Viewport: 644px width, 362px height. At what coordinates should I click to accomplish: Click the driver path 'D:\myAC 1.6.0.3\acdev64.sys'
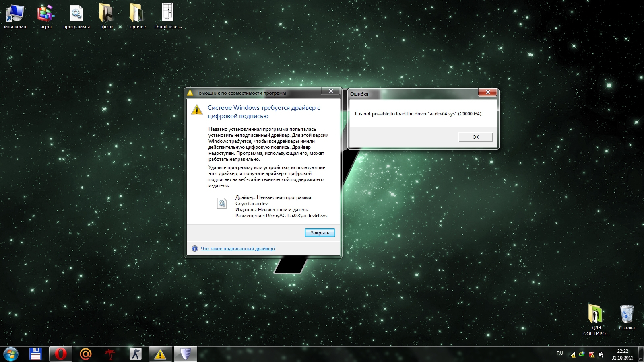coord(297,216)
